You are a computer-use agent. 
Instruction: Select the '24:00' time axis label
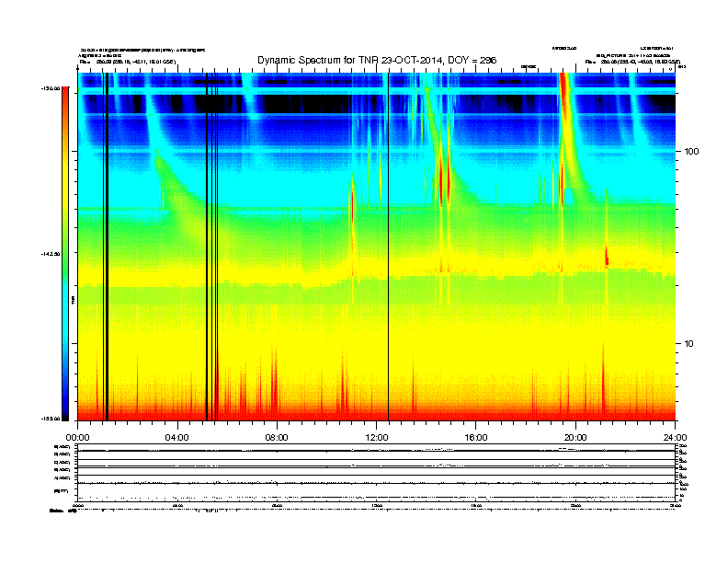675,438
